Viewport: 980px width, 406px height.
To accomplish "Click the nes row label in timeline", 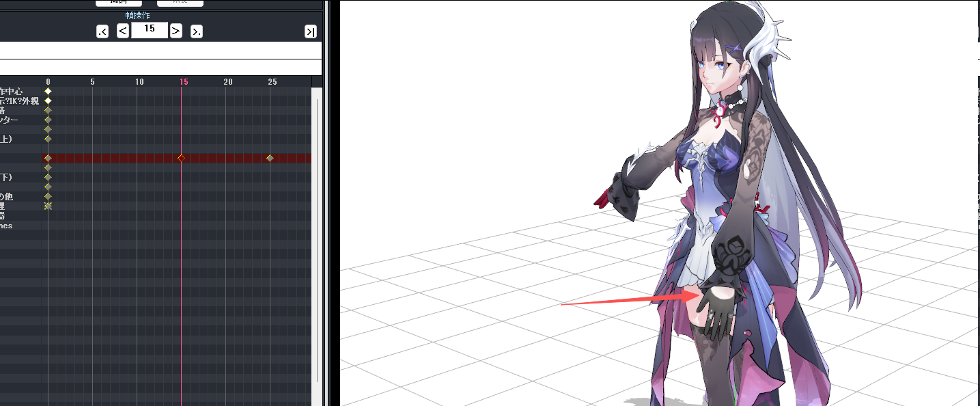I will 6,225.
